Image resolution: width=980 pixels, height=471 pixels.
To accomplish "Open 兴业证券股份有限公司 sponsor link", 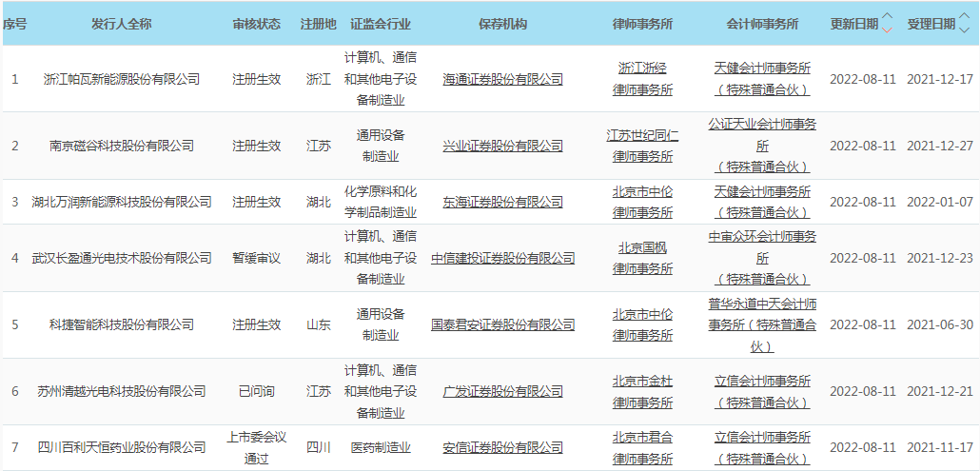I will 502,146.
